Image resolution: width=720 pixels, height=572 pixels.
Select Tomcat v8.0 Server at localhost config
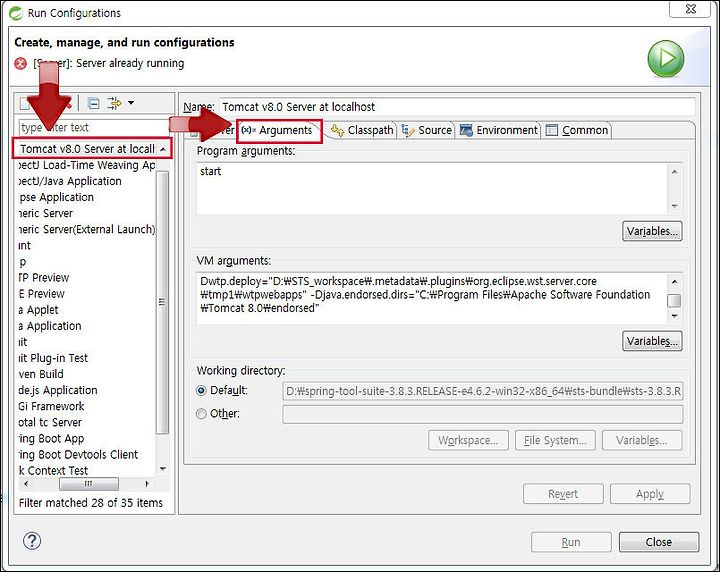pos(87,149)
